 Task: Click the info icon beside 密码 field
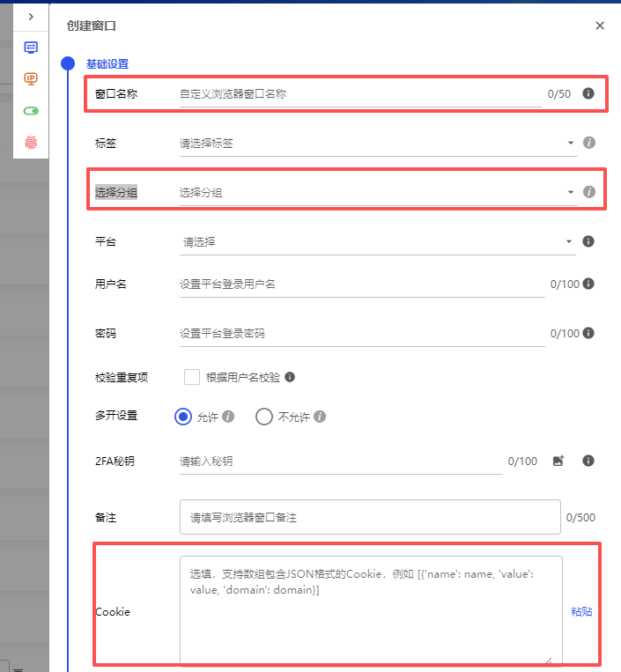(x=588, y=333)
